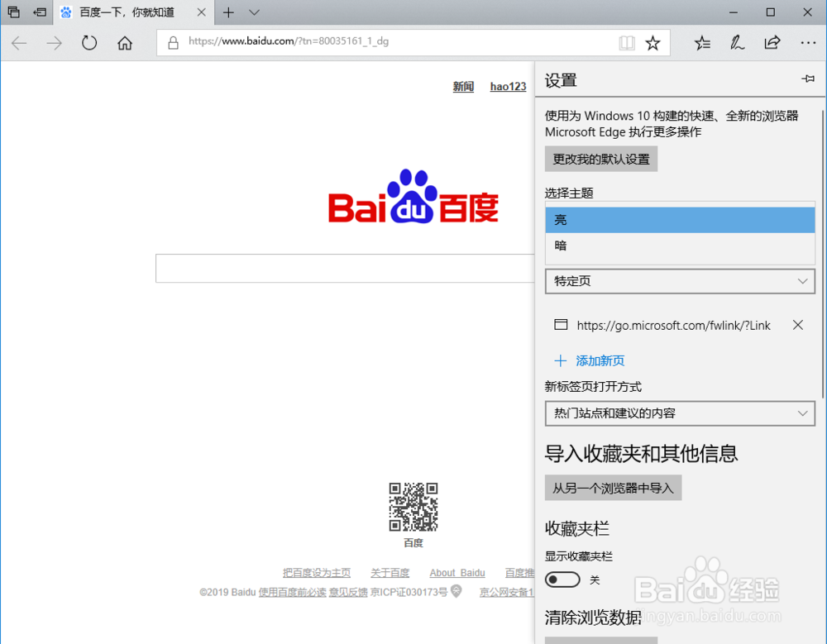Close the Baidu tab
Viewport: 827px width, 644px height.
tap(202, 12)
